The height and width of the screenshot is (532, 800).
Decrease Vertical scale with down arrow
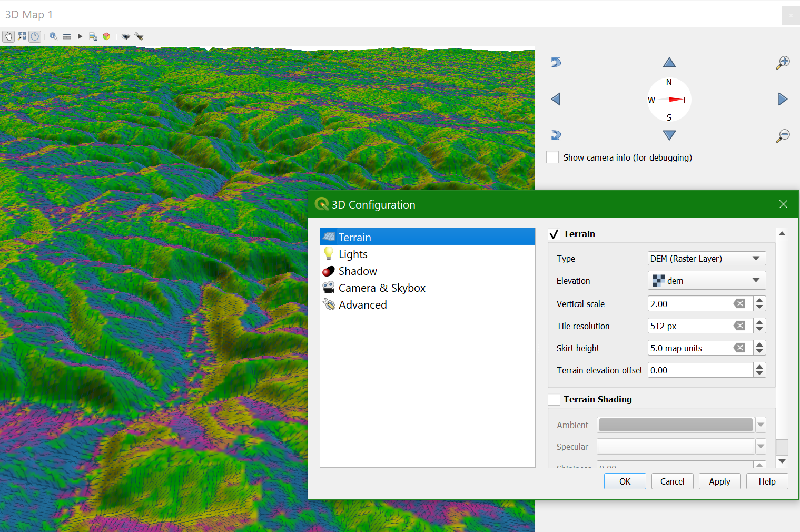tap(759, 307)
